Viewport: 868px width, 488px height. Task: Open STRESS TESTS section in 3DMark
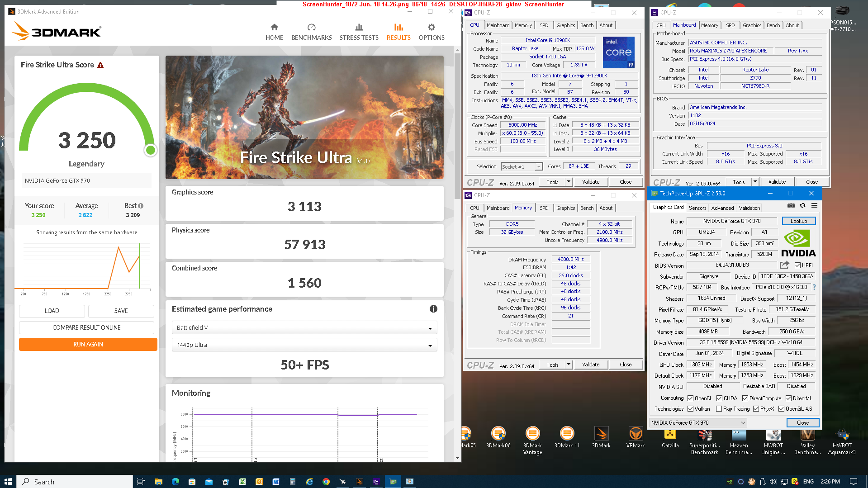click(x=359, y=32)
